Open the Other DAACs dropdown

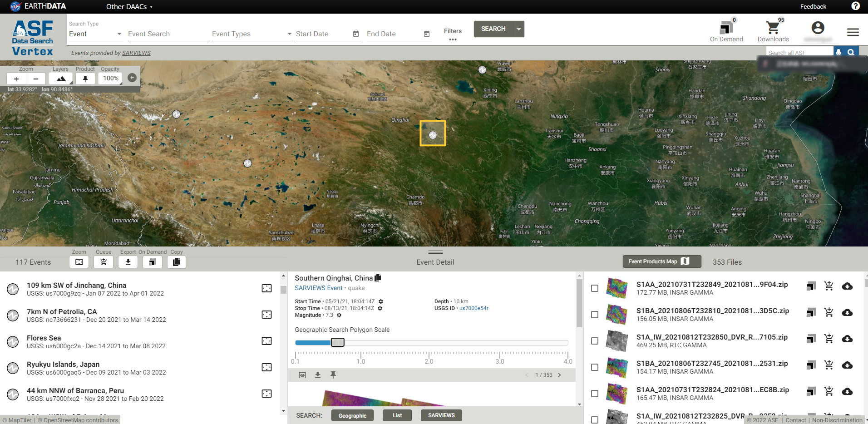pyautogui.click(x=129, y=6)
